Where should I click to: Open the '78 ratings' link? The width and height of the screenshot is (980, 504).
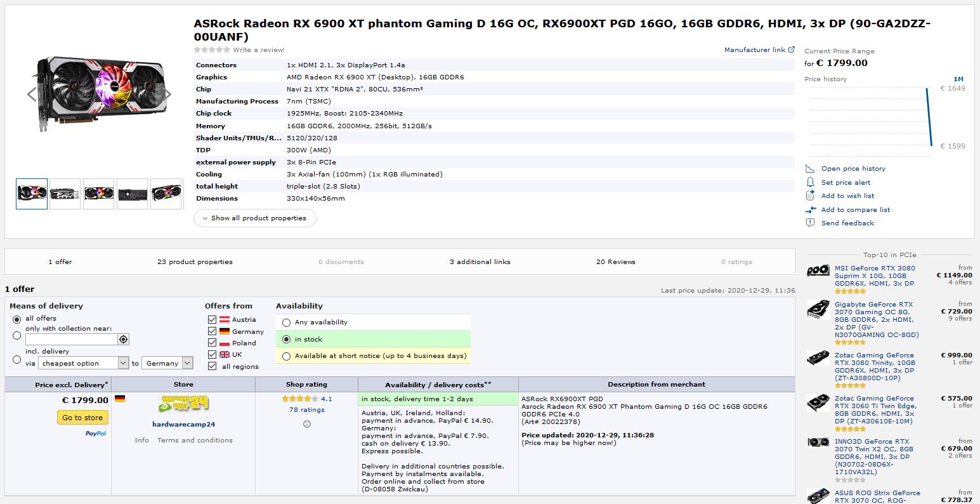[307, 410]
